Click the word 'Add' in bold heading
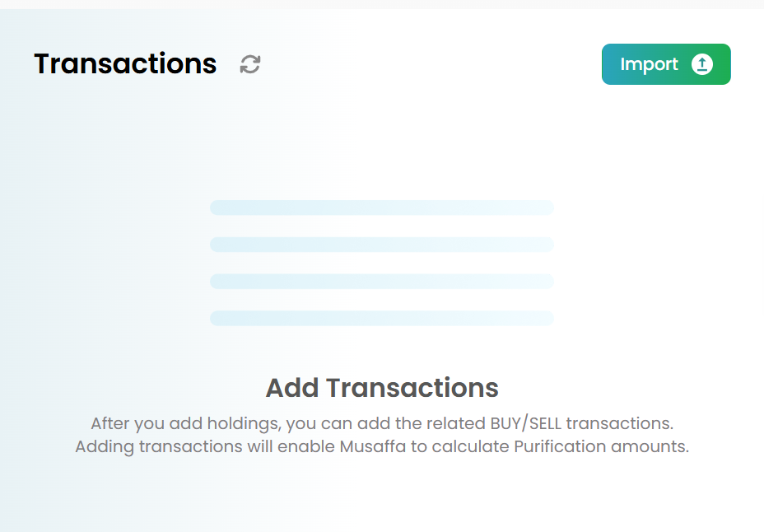This screenshot has height=532, width=764. pos(292,388)
